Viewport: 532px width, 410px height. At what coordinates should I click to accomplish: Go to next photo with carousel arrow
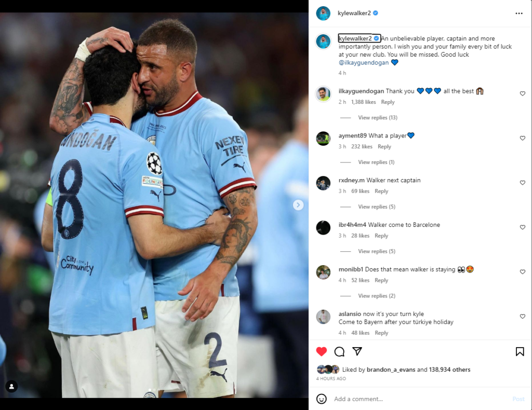298,204
